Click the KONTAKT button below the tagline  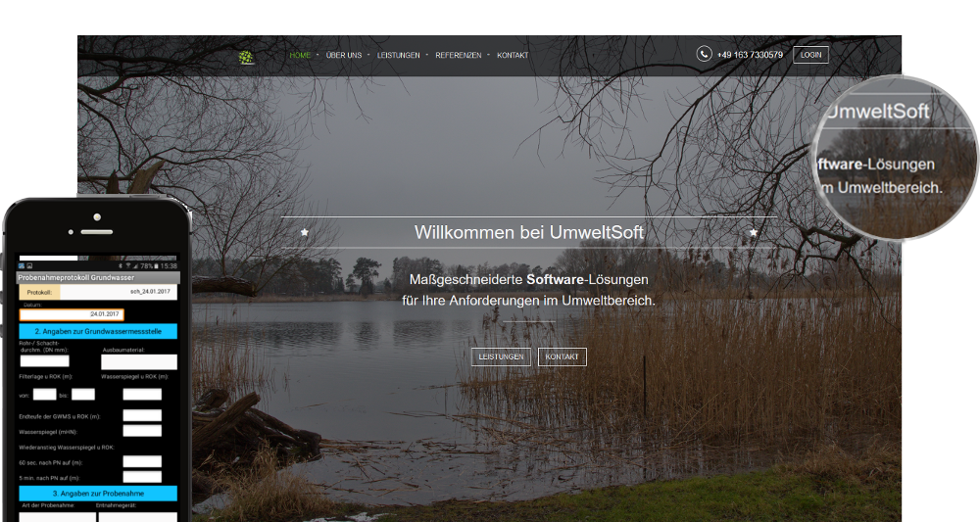(562, 357)
